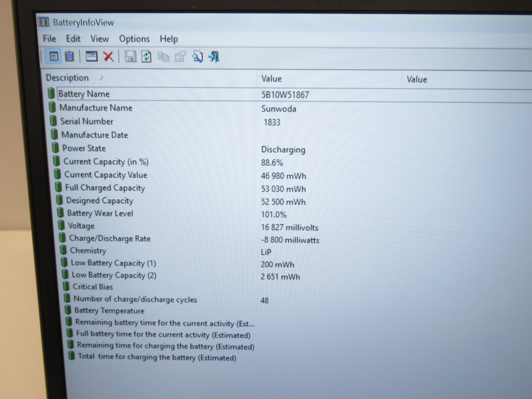The image size is (532, 399).
Task: Open the window-shaped options toolbar icon
Action: point(91,56)
